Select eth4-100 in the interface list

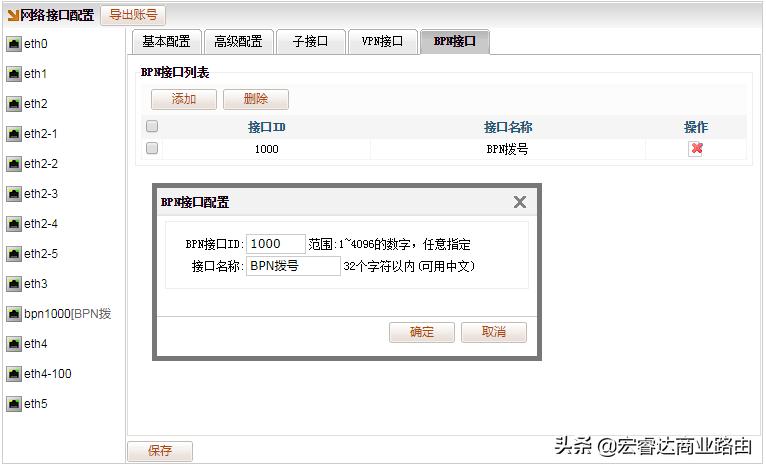click(x=48, y=374)
